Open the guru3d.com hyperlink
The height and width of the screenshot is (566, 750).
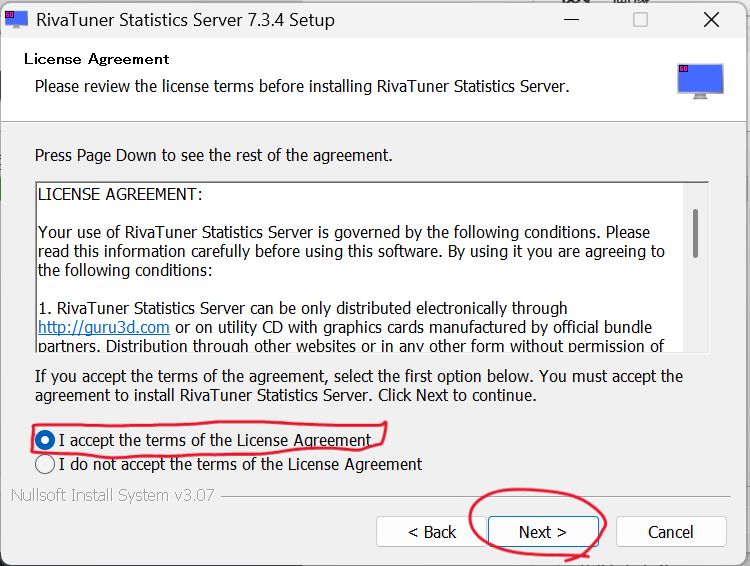pos(103,327)
